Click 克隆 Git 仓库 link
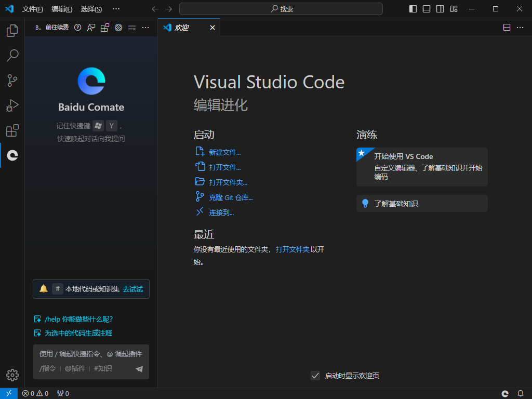 tap(231, 197)
